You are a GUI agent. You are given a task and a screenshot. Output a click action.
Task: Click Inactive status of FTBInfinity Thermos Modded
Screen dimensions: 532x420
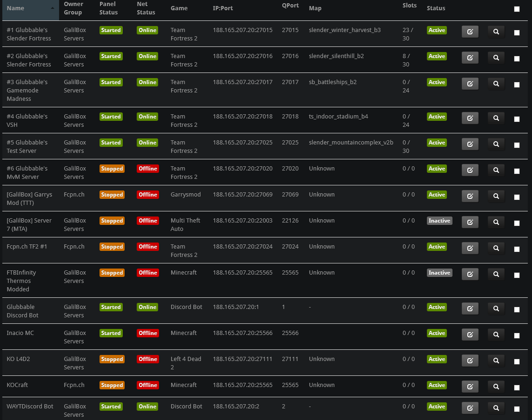click(439, 273)
